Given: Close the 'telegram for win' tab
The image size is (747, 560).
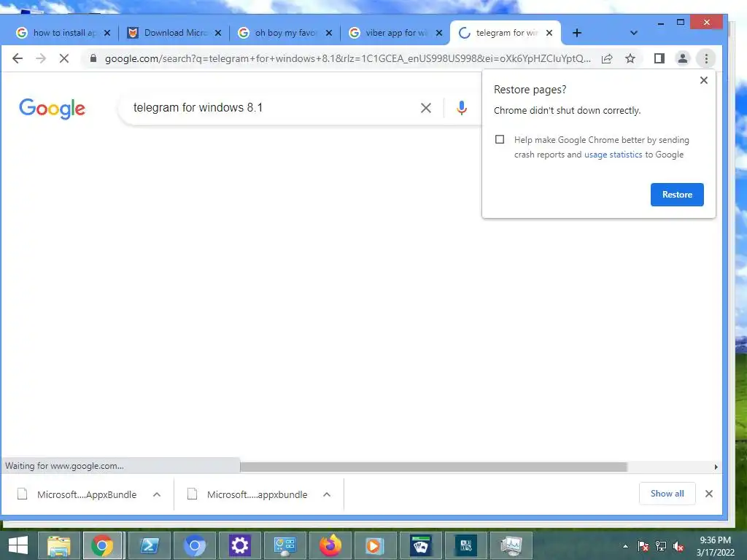Looking at the screenshot, I should (549, 33).
